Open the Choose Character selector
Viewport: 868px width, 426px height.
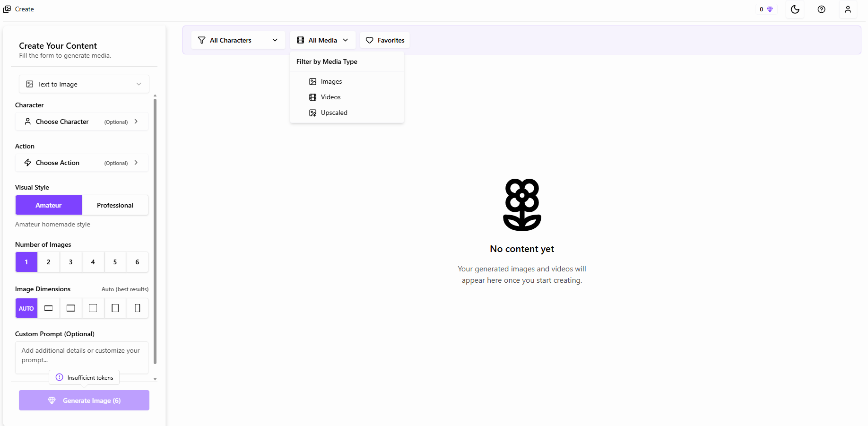coord(82,122)
